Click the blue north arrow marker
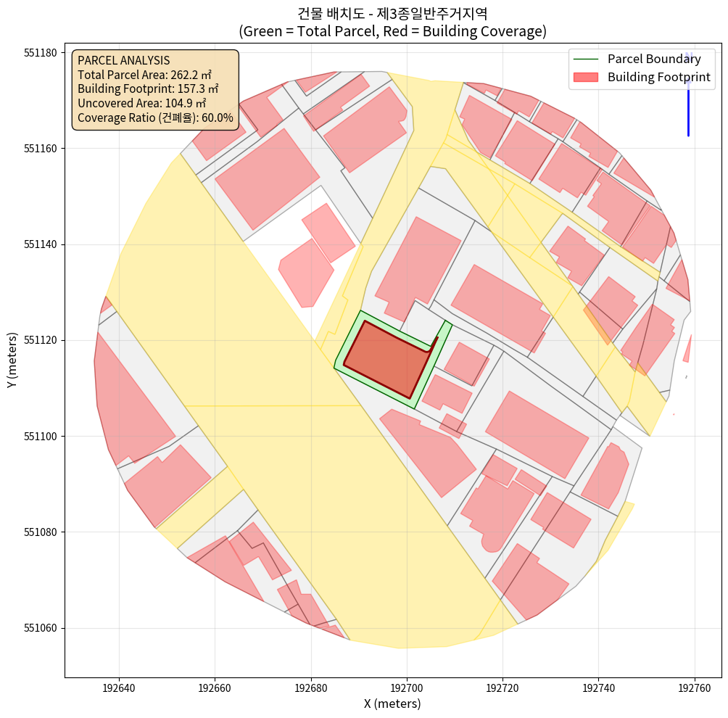728x718 pixels. point(688,94)
